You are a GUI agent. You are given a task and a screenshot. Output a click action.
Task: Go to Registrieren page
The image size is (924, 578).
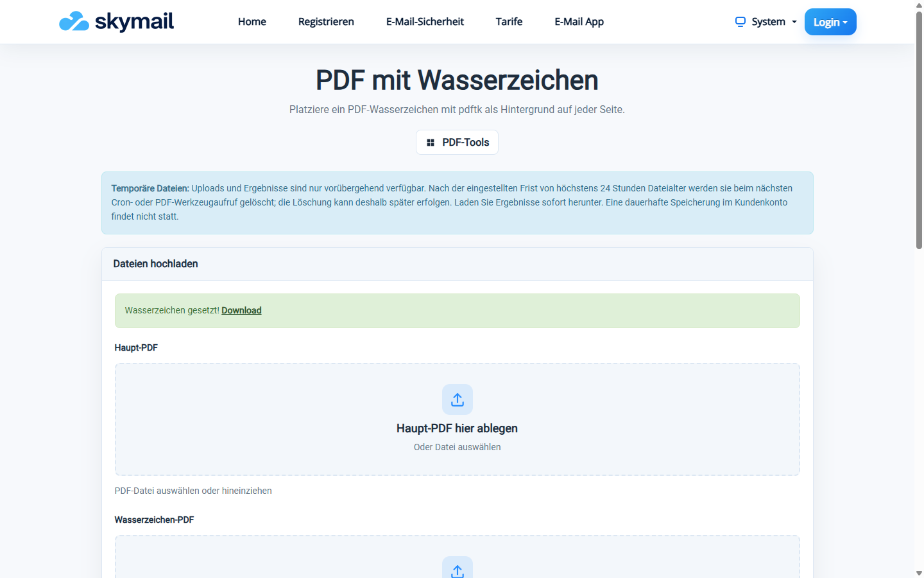tap(326, 22)
